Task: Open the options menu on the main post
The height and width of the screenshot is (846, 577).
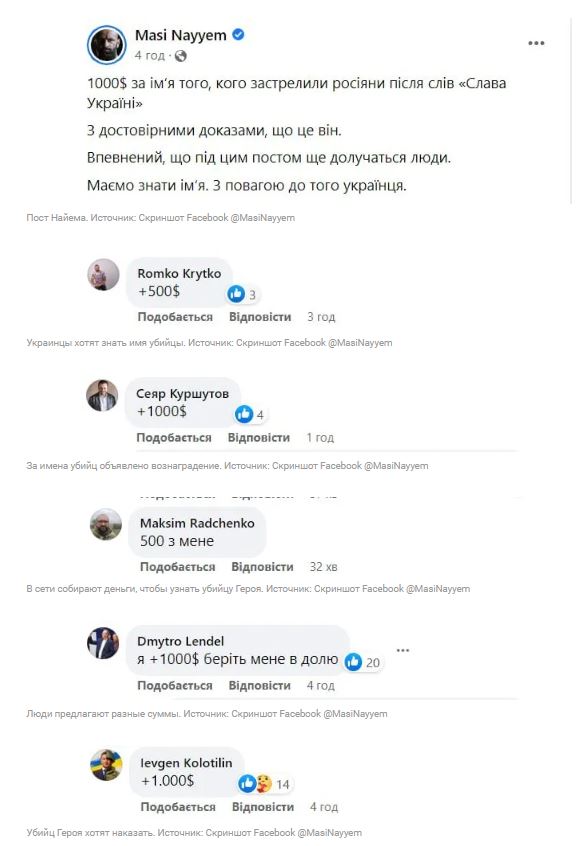Action: (537, 43)
